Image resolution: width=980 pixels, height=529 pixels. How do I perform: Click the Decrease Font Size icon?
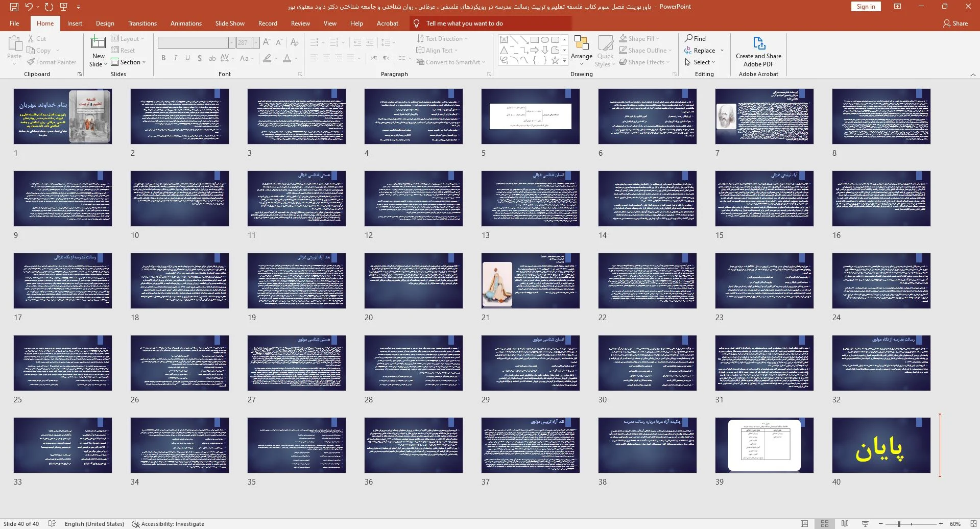pyautogui.click(x=279, y=42)
